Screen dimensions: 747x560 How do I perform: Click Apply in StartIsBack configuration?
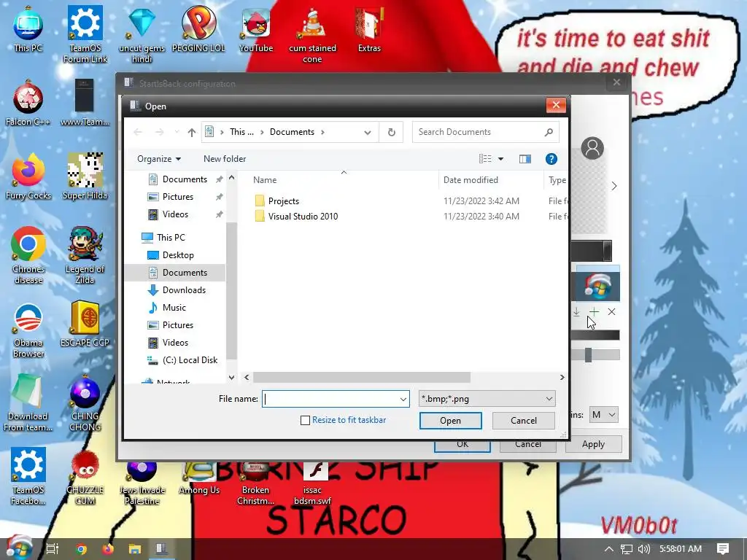[x=593, y=444]
